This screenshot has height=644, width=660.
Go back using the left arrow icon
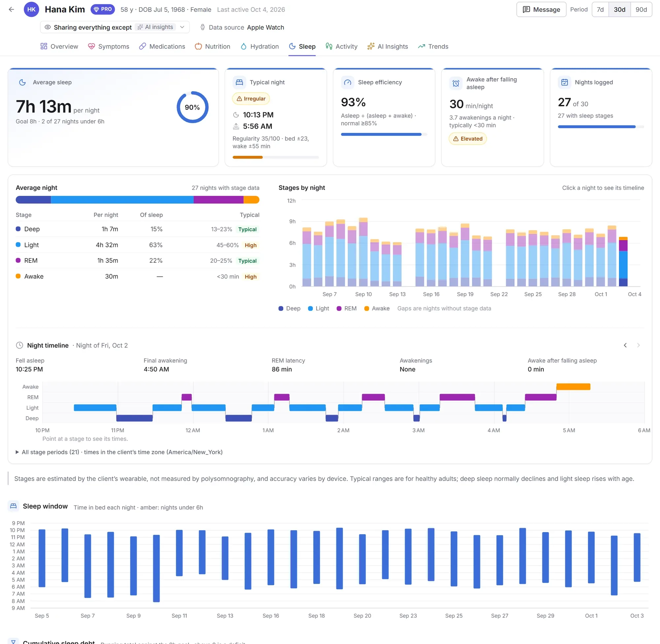coord(12,10)
